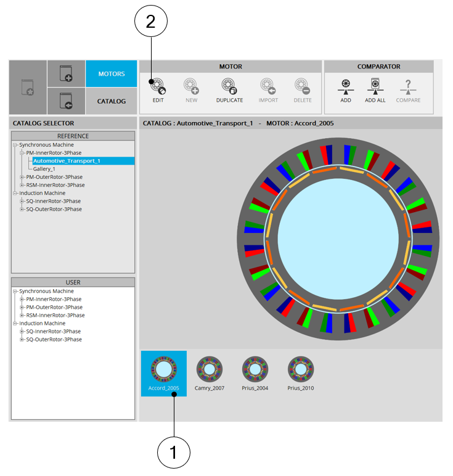Click the Duplicate motor icon
Viewport: 453px width, 476px height.
229,86
